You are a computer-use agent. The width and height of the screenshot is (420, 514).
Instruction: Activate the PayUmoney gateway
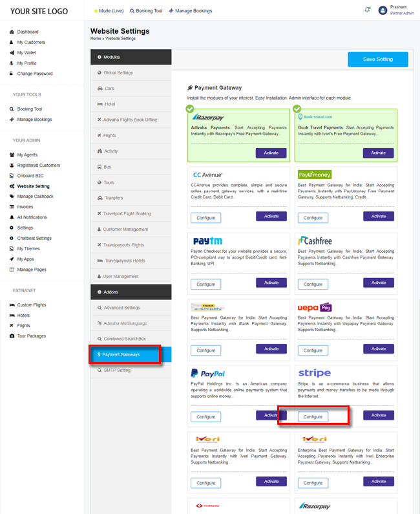point(379,217)
